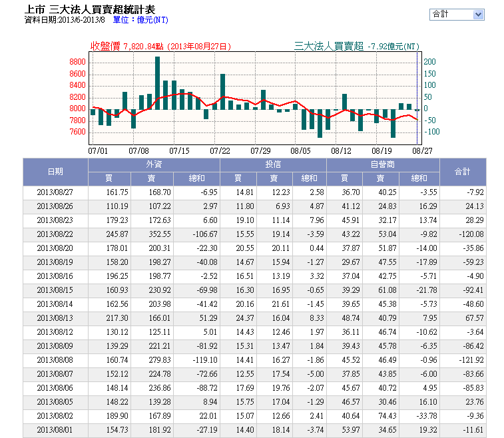This screenshot has width=504, height=438.
Task: Click the tallest green bar near 07/11
Action: (158, 83)
